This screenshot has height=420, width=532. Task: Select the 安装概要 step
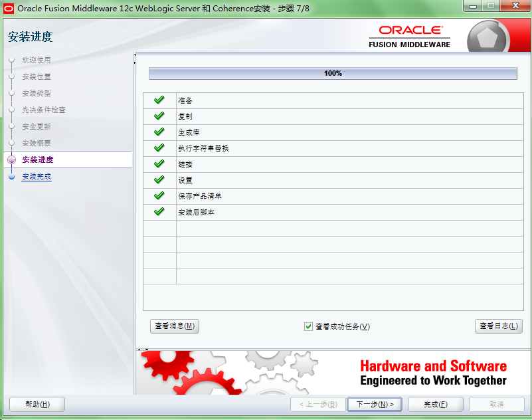click(x=37, y=144)
